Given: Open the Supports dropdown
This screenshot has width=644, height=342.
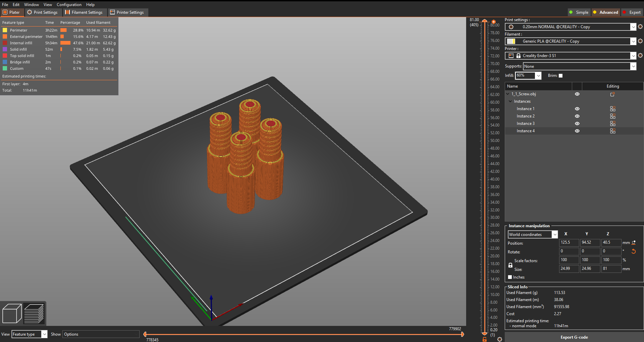Looking at the screenshot, I should point(633,66).
